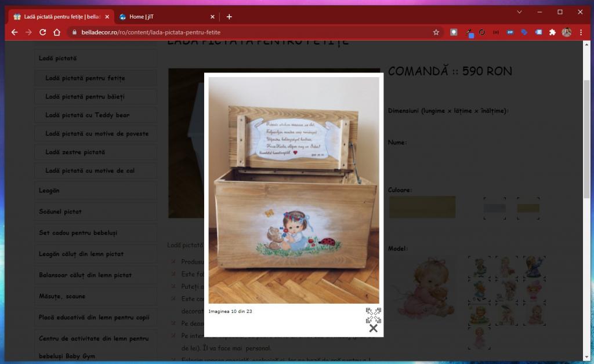This screenshot has height=364, width=594.
Task: Expand the lightbox image to full size
Action: (373, 315)
